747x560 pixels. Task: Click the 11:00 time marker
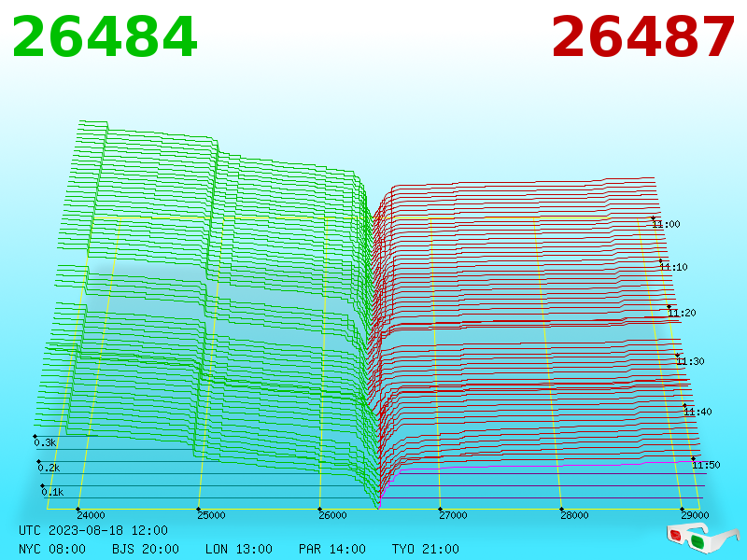point(666,224)
